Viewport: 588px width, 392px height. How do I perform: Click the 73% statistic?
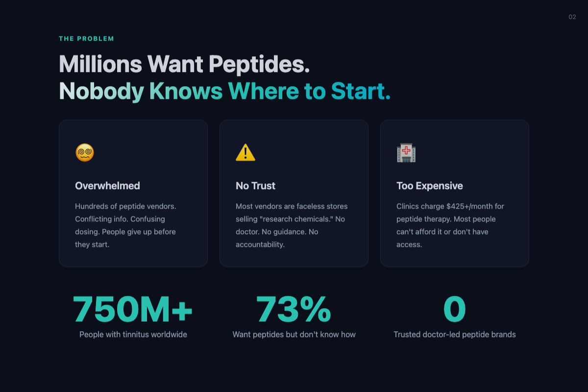pyautogui.click(x=294, y=310)
